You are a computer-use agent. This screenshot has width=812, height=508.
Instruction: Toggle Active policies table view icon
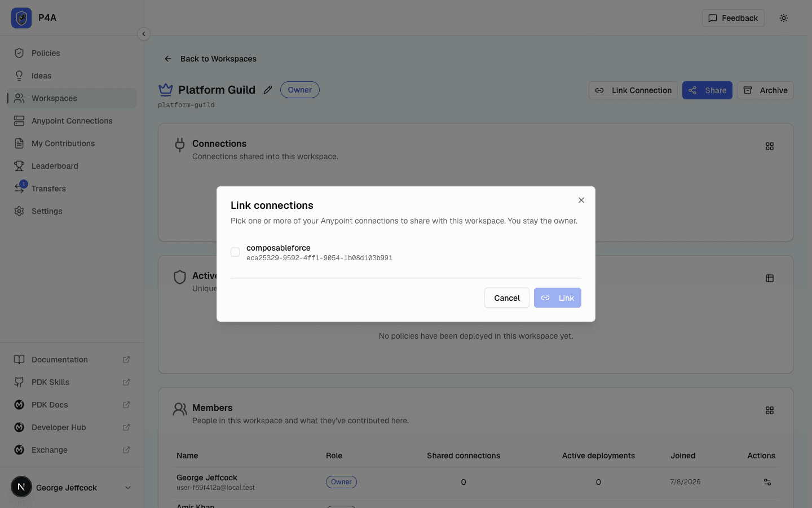coord(770,278)
